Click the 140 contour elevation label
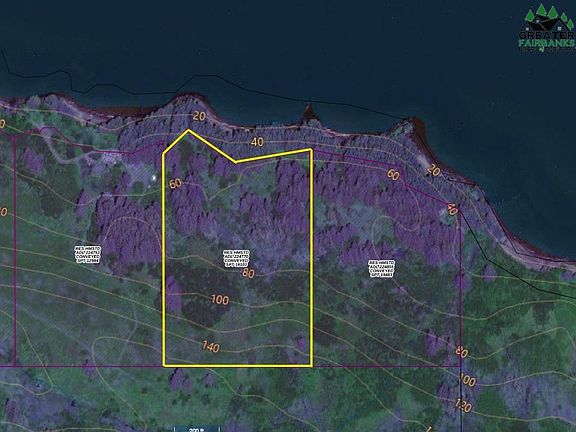Viewport: 576px width, 432px height. [x=211, y=346]
